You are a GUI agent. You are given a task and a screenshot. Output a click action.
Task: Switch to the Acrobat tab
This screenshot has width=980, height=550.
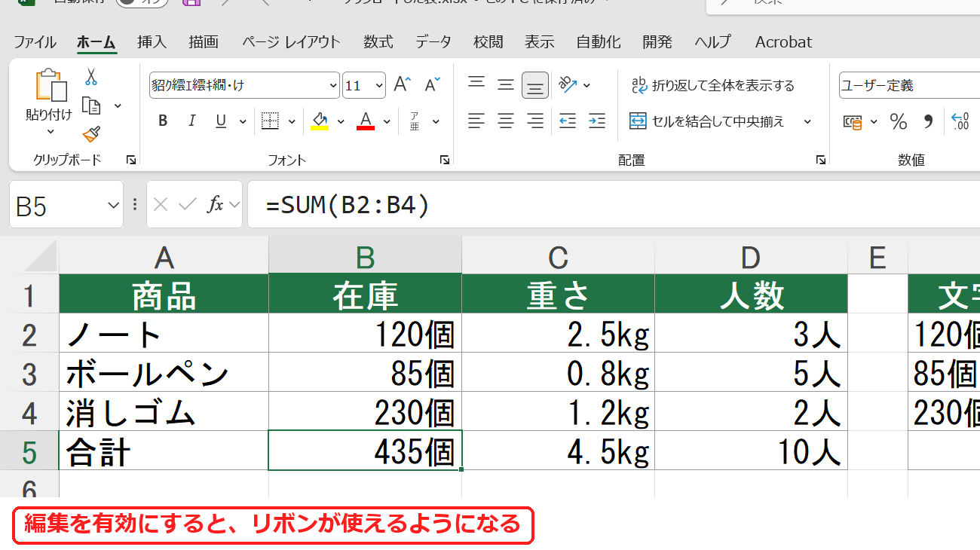[784, 41]
